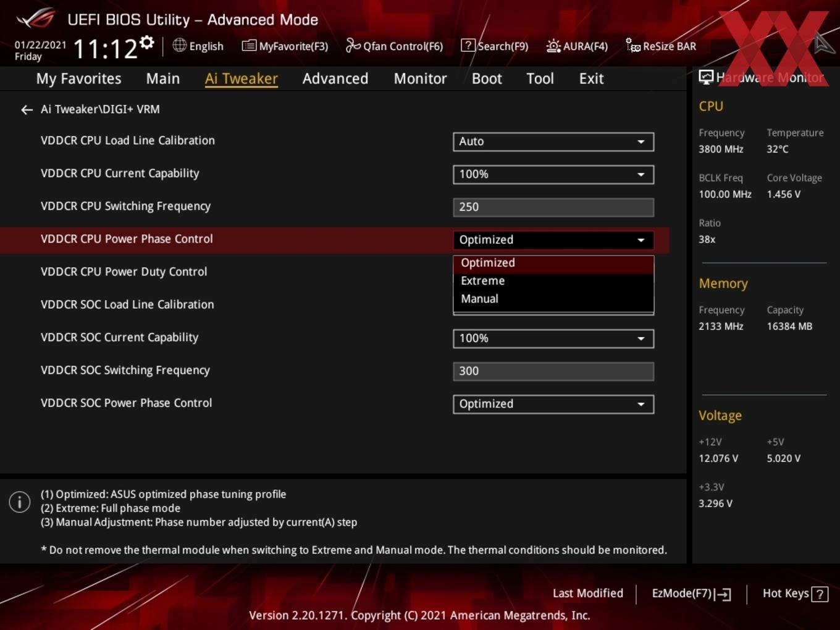Image resolution: width=840 pixels, height=630 pixels.
Task: Click the Ratio value 38x
Action: [707, 239]
